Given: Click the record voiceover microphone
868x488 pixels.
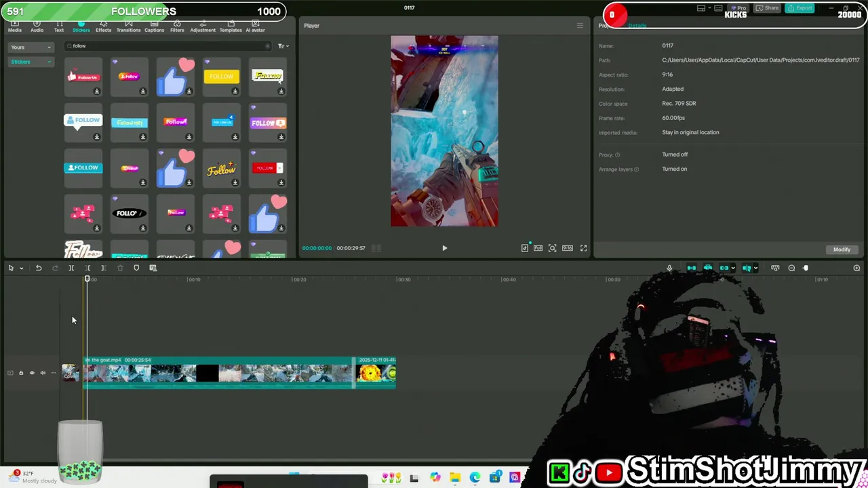Looking at the screenshot, I should (x=669, y=268).
